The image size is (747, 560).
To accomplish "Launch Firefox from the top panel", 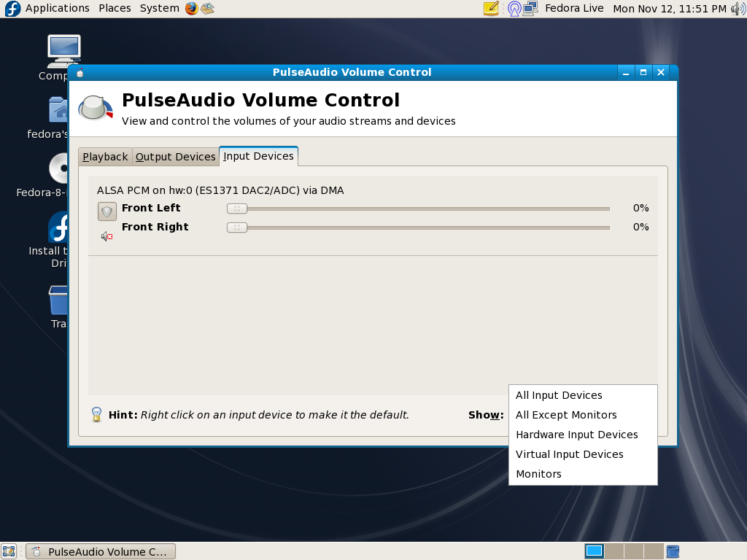I will coord(192,9).
